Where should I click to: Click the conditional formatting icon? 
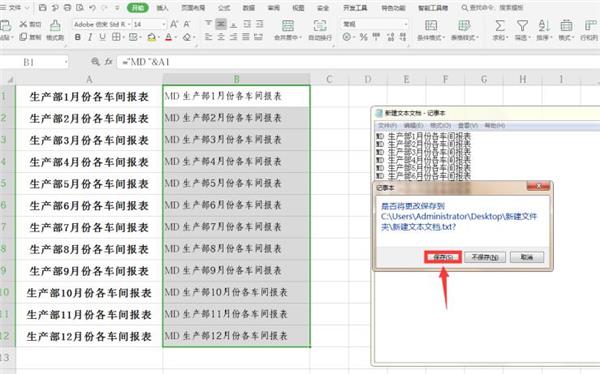pos(431,26)
